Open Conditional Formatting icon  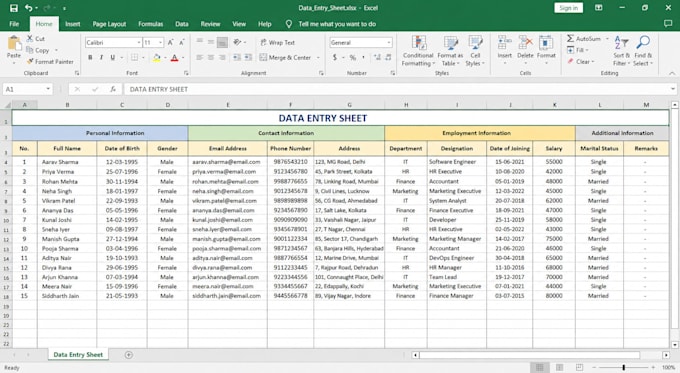tap(418, 43)
